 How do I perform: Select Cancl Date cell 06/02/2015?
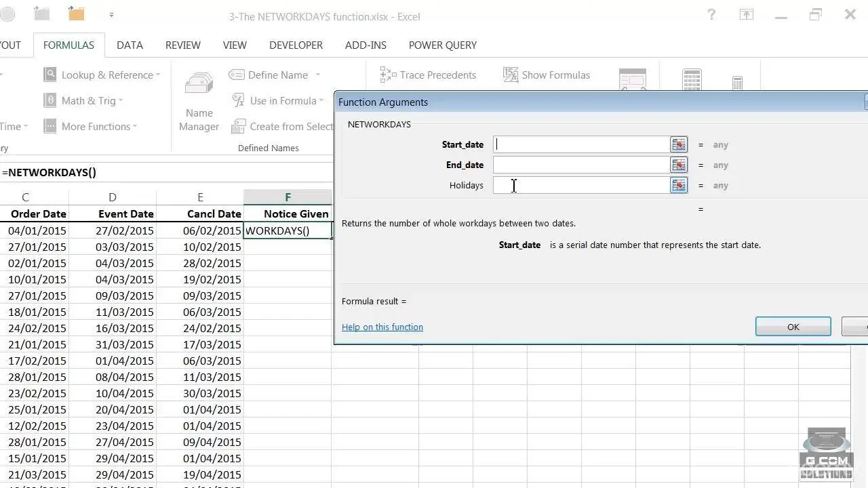200,230
